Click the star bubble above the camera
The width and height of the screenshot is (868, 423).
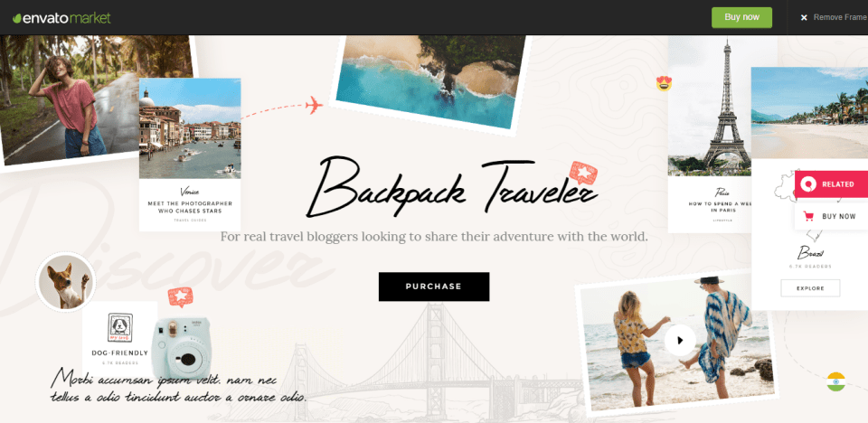[180, 296]
